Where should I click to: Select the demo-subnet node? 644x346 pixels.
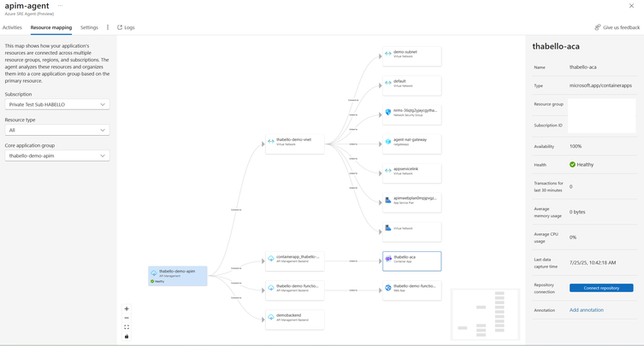[x=412, y=56]
